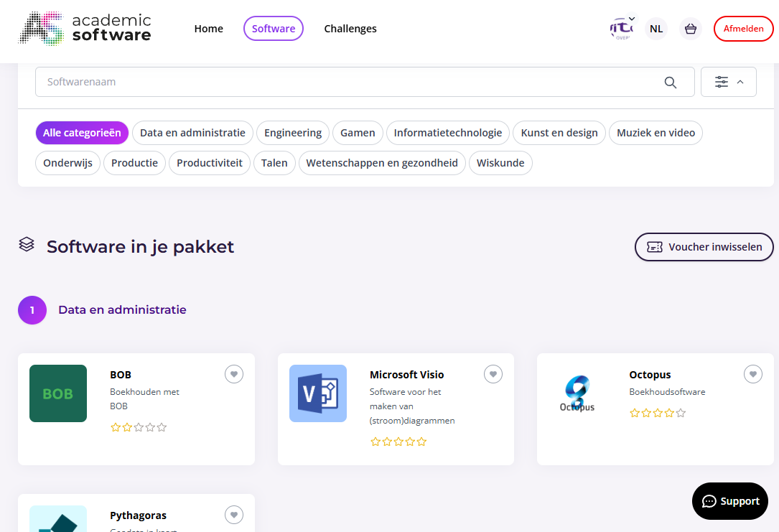
Task: Filter by Muziek en video category
Action: click(656, 133)
